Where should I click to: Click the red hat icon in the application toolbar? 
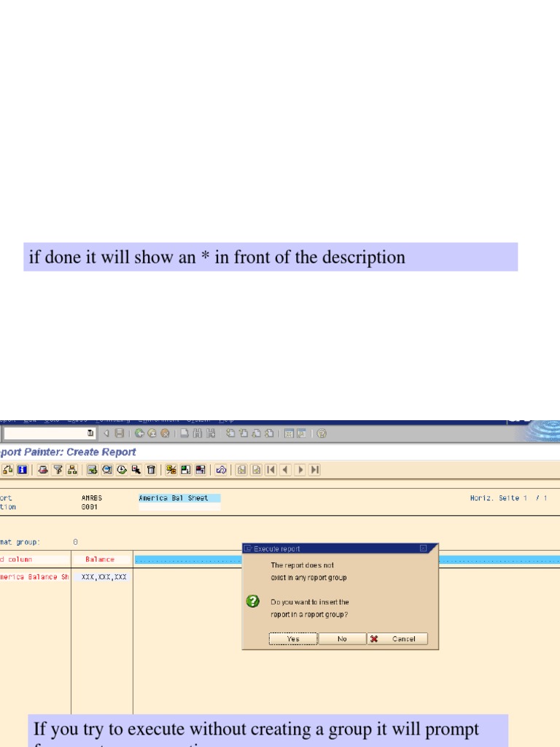point(43,470)
